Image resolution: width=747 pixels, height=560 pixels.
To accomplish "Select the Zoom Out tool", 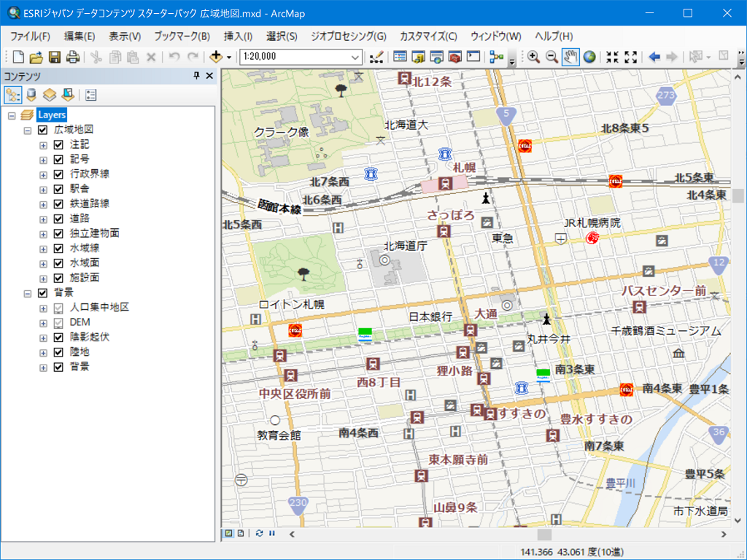I will [x=551, y=57].
